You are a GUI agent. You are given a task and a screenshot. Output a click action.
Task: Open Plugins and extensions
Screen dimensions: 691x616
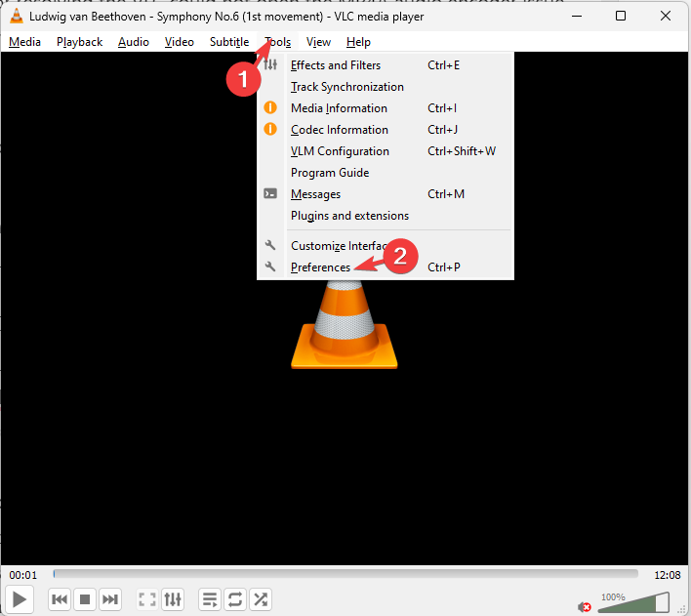tap(386, 216)
